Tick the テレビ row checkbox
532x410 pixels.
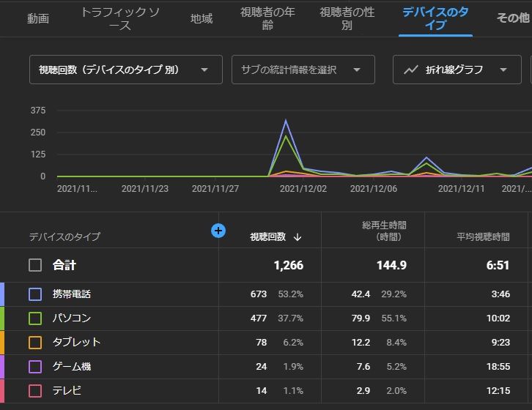pyautogui.click(x=35, y=391)
